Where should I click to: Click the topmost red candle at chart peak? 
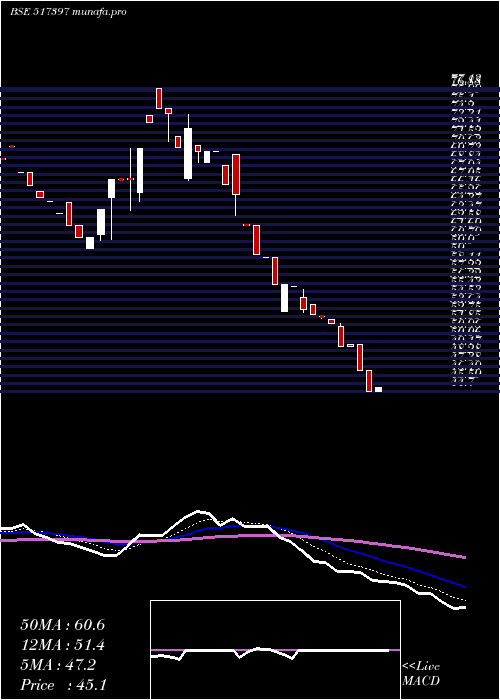pos(159,98)
